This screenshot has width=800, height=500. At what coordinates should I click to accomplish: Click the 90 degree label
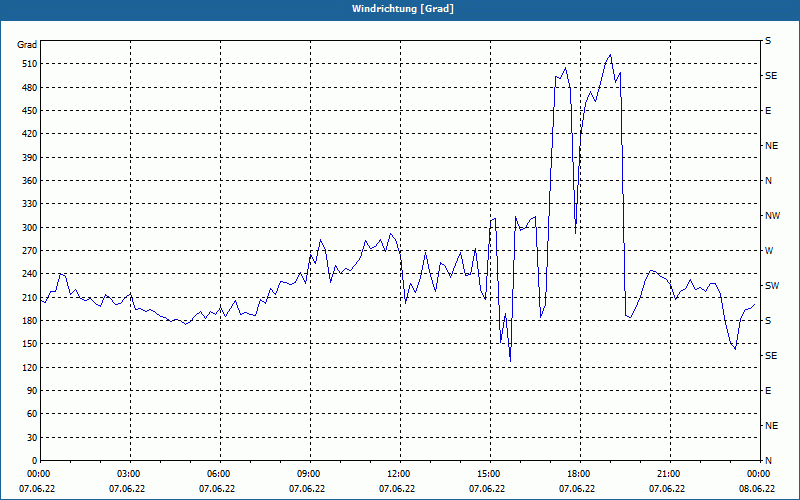click(32, 391)
